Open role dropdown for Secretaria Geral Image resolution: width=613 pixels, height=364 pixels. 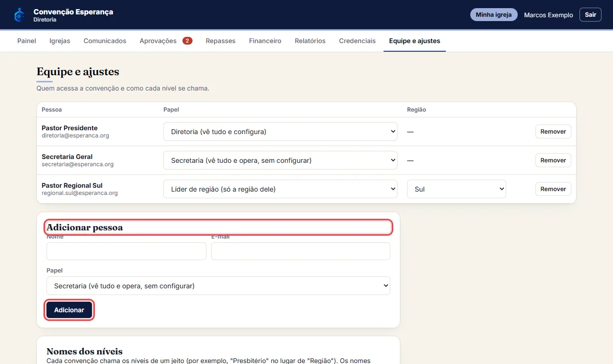pyautogui.click(x=281, y=160)
